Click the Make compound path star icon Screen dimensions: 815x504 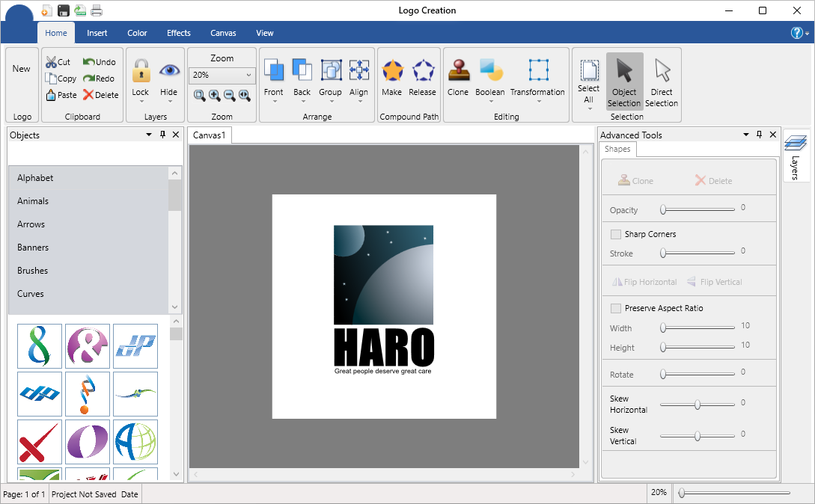pyautogui.click(x=392, y=72)
